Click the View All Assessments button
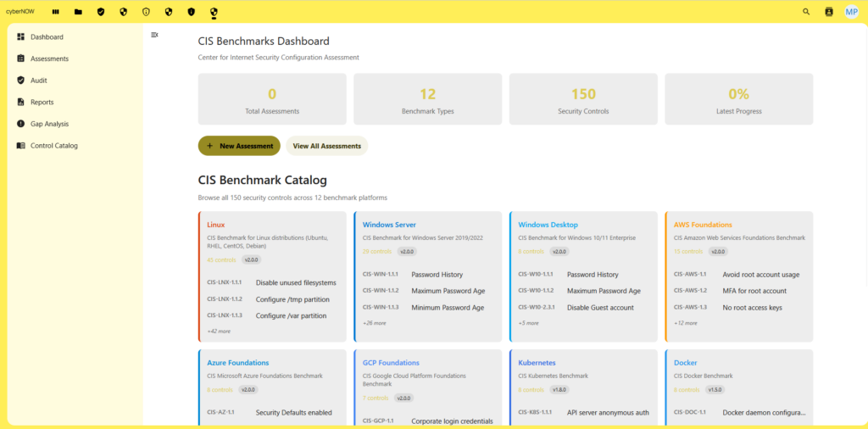This screenshot has width=868, height=429. coord(326,146)
